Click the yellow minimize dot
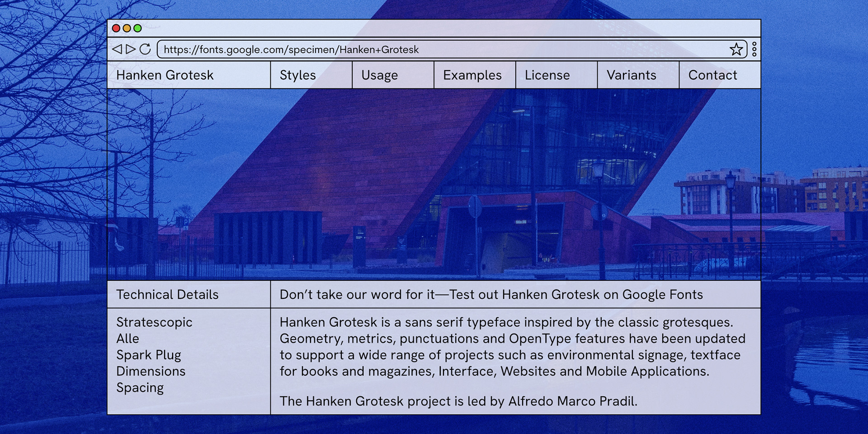This screenshot has width=868, height=434. coord(127,28)
